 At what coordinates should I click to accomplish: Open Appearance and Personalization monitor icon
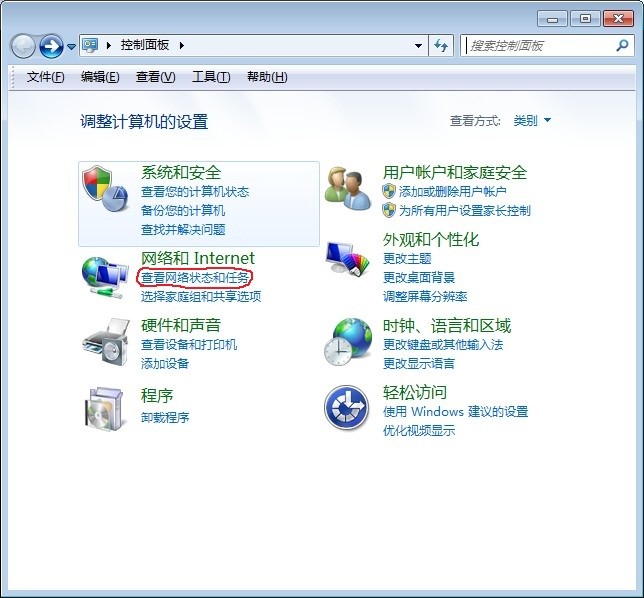tap(347, 262)
